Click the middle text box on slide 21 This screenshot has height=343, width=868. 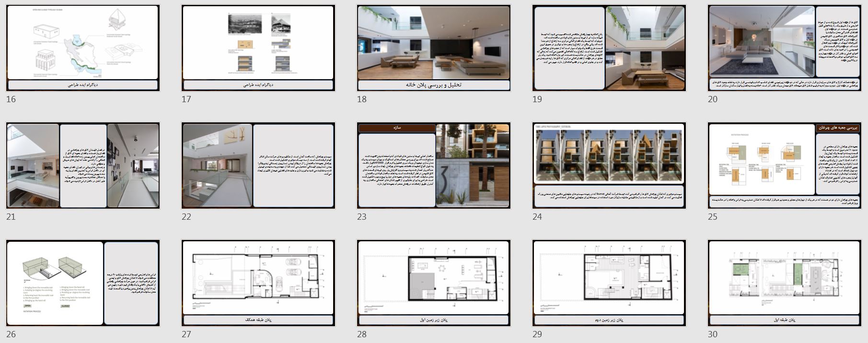[x=83, y=166]
